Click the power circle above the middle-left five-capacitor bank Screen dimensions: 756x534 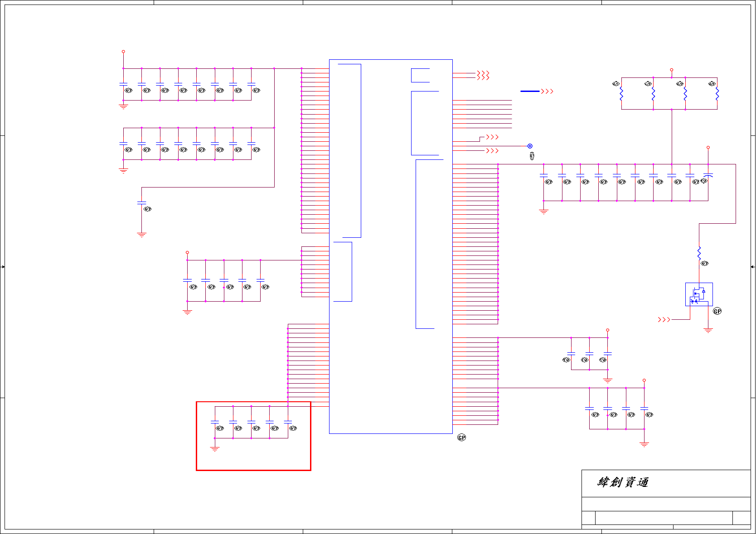(x=187, y=252)
